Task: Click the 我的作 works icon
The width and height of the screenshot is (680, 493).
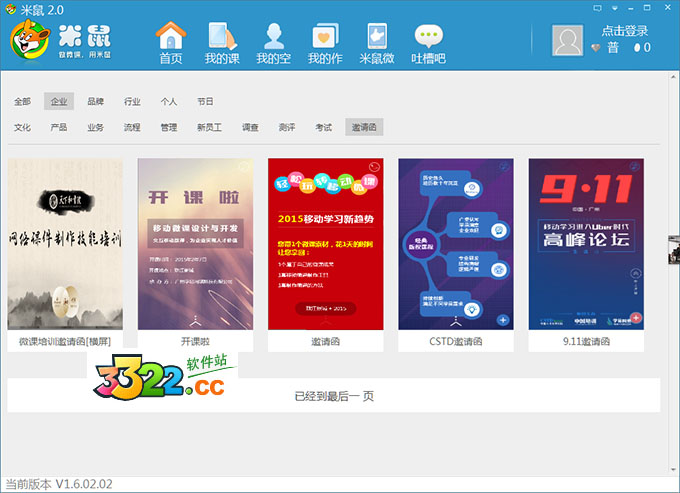Action: click(325, 36)
